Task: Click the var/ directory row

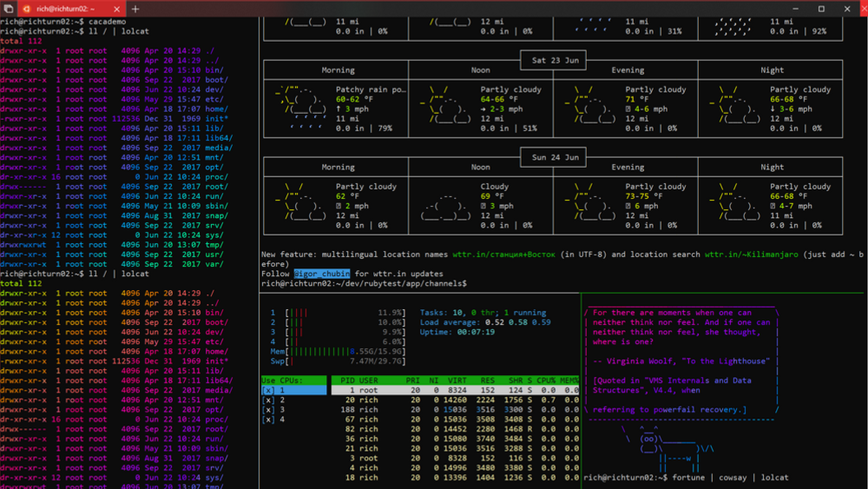Action: 112,264
